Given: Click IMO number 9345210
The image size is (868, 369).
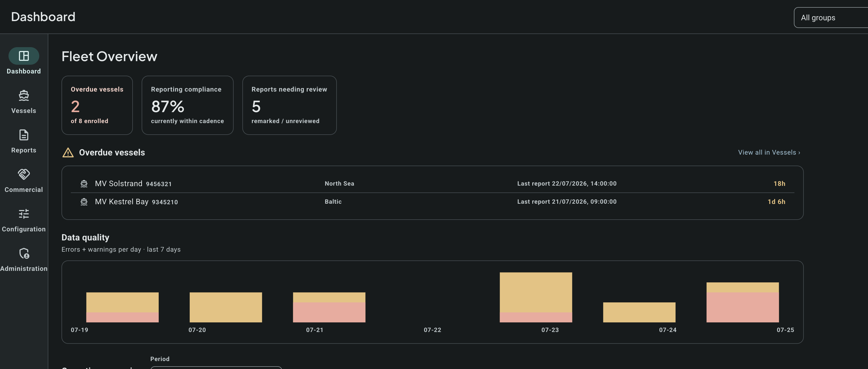Looking at the screenshot, I should (165, 202).
